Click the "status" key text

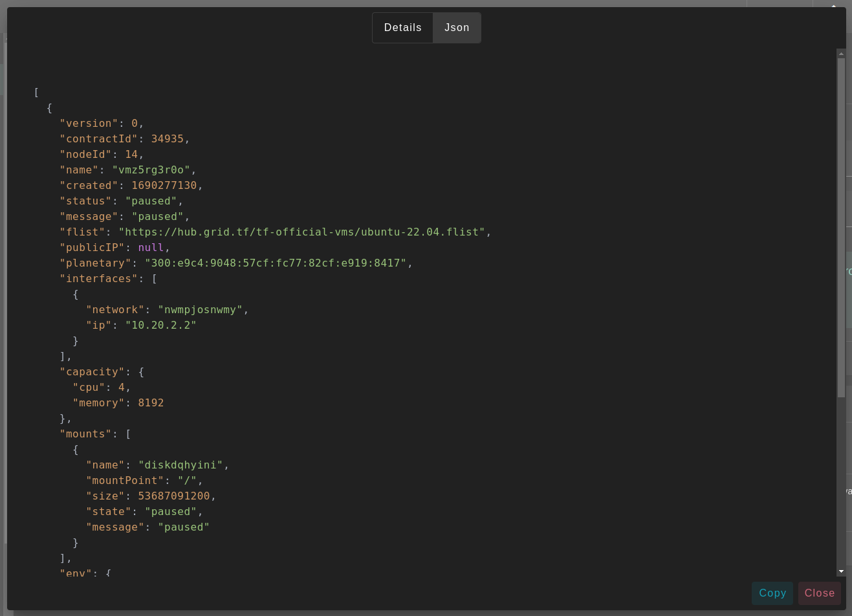(x=85, y=201)
